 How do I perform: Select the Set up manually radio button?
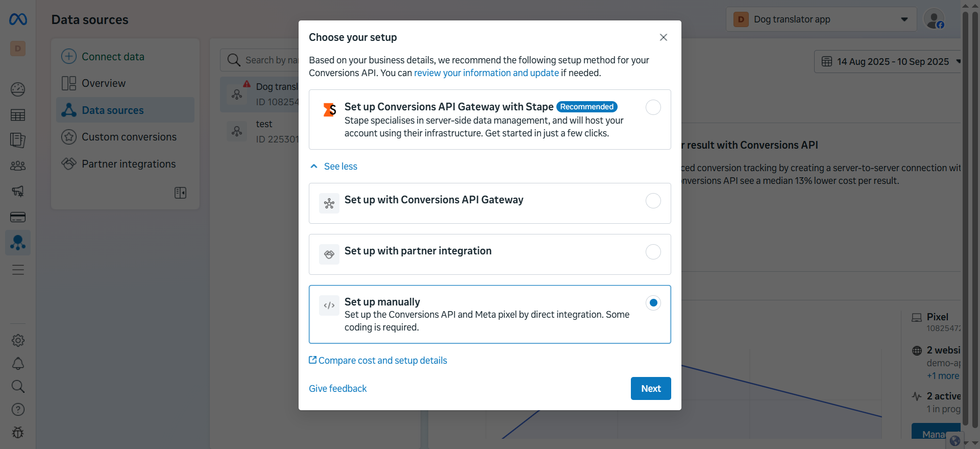click(653, 303)
